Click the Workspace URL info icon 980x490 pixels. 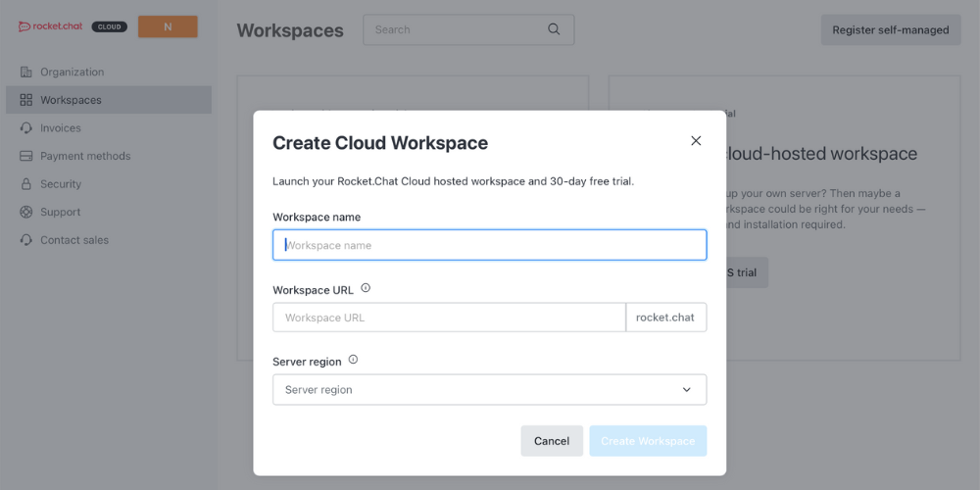pos(366,288)
